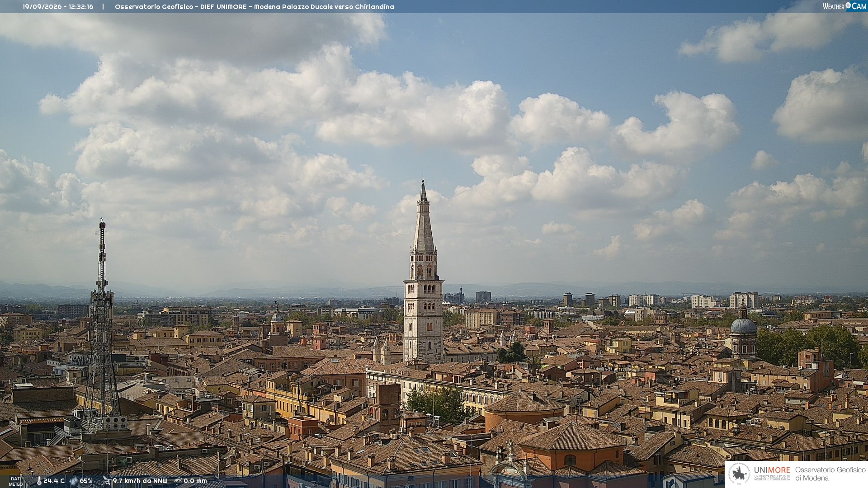Click the 9.7 km/h da NNW wind reading

[140, 481]
